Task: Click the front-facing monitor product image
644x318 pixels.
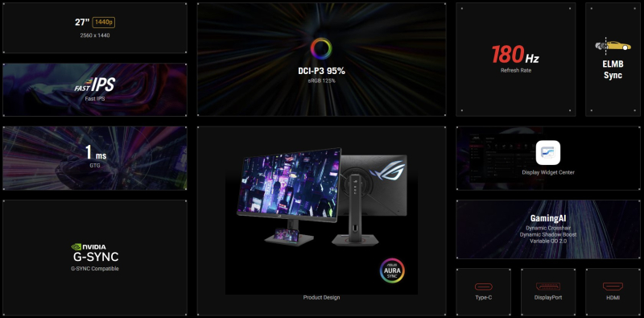Action: [289, 196]
